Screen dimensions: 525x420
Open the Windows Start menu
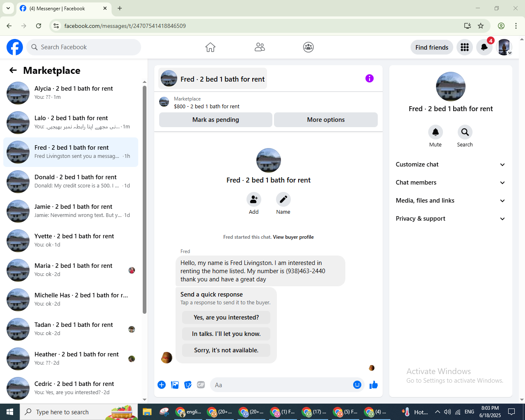coord(10,412)
